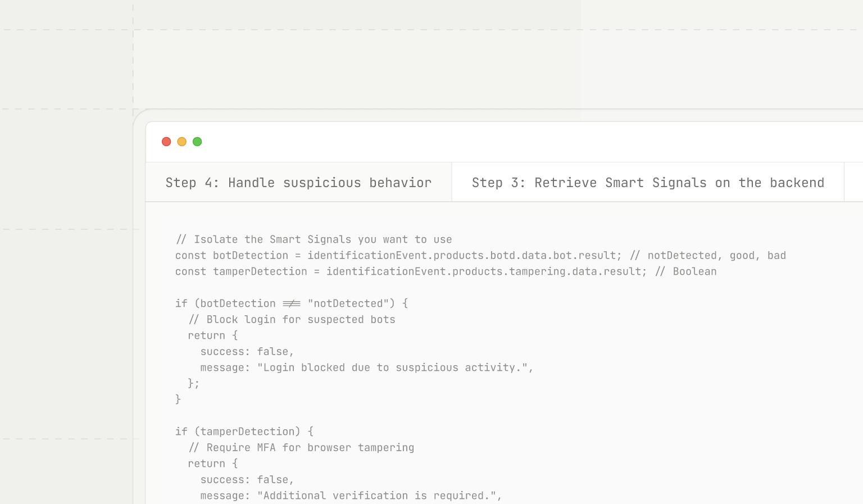
Task: Click the if (tamperDetection) statement
Action: pyautogui.click(x=244, y=432)
